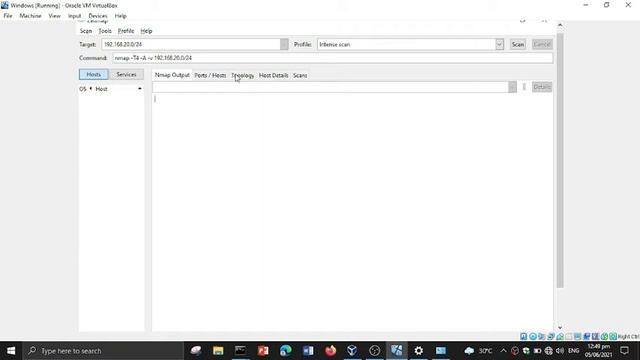This screenshot has height=360, width=640.
Task: Open the Zenmap Scan menu
Action: click(86, 31)
